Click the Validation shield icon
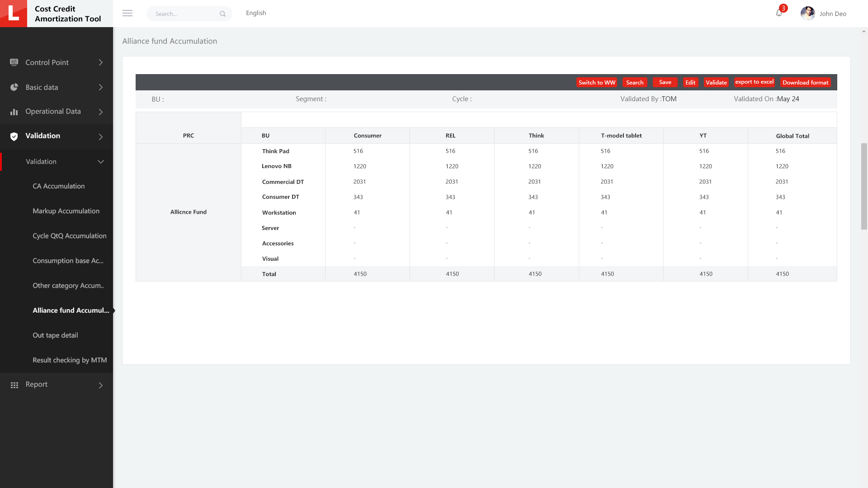Screen dimensions: 868x488 pos(14,136)
